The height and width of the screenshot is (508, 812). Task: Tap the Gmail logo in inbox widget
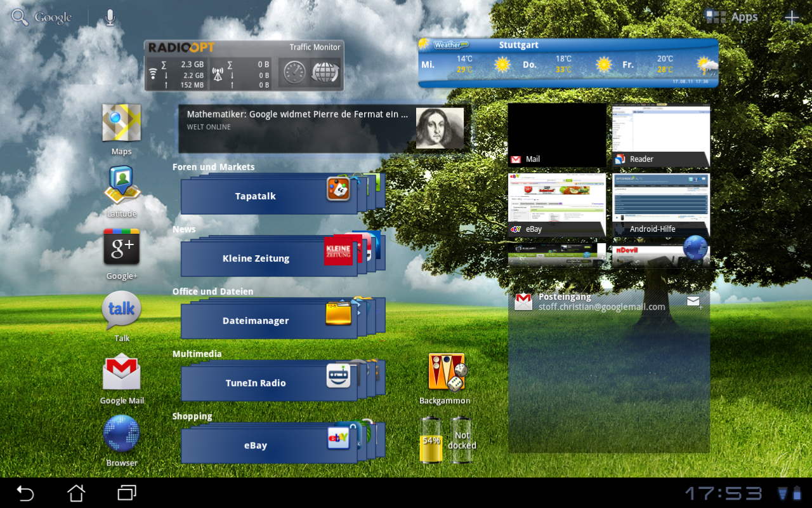pyautogui.click(x=523, y=302)
